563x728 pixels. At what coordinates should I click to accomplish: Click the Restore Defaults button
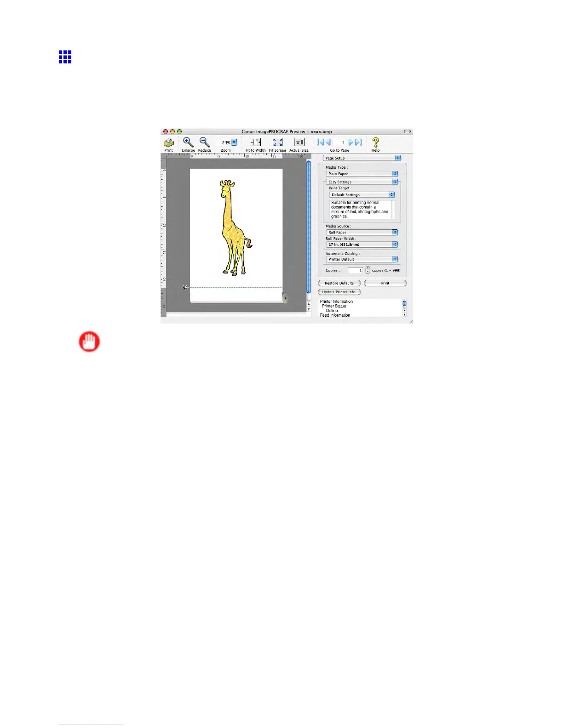click(x=339, y=283)
